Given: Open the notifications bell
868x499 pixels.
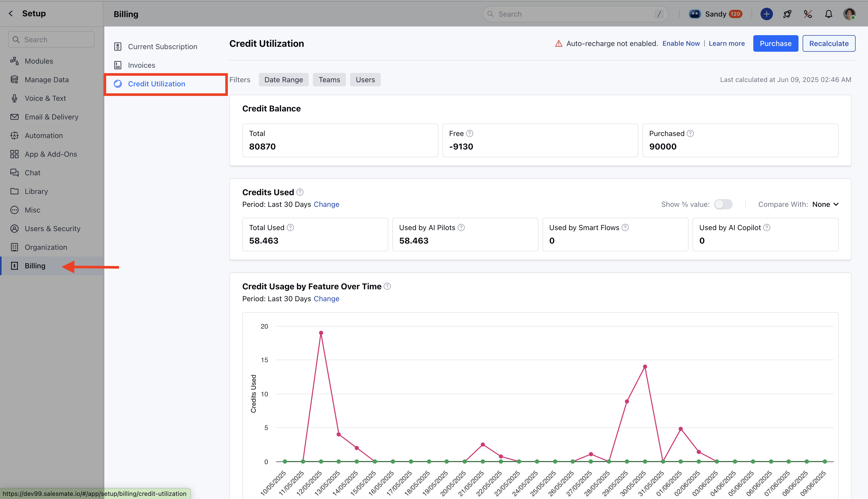Looking at the screenshot, I should click(x=829, y=14).
